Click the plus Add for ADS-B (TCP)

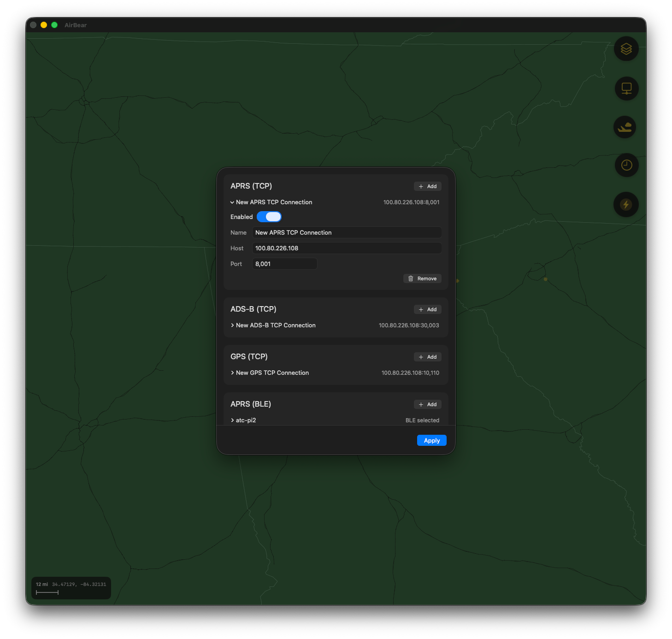pyautogui.click(x=427, y=309)
